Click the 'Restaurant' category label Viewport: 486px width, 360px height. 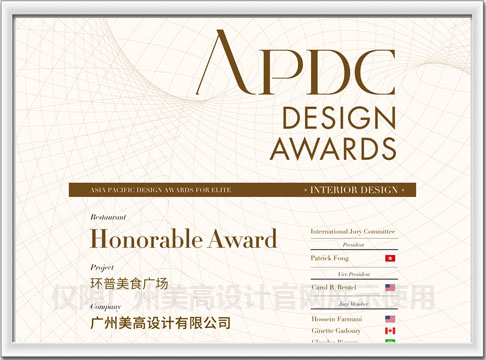point(108,217)
